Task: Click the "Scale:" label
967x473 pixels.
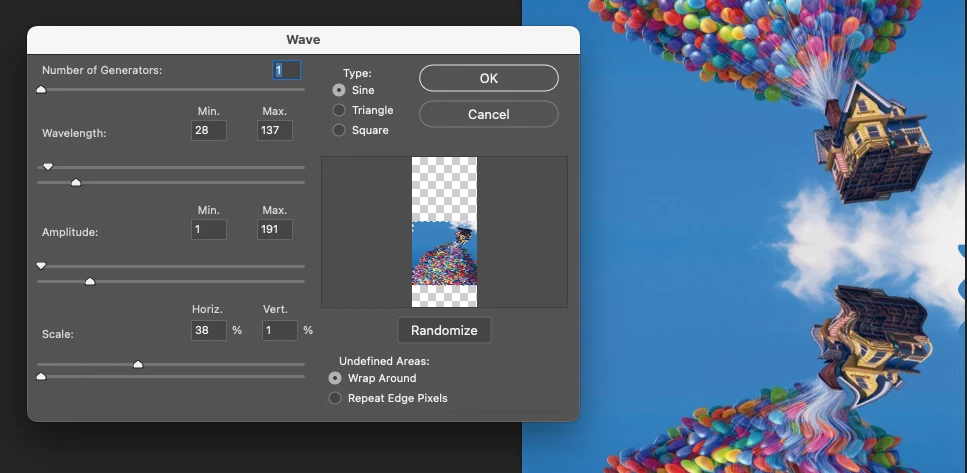Action: click(58, 334)
